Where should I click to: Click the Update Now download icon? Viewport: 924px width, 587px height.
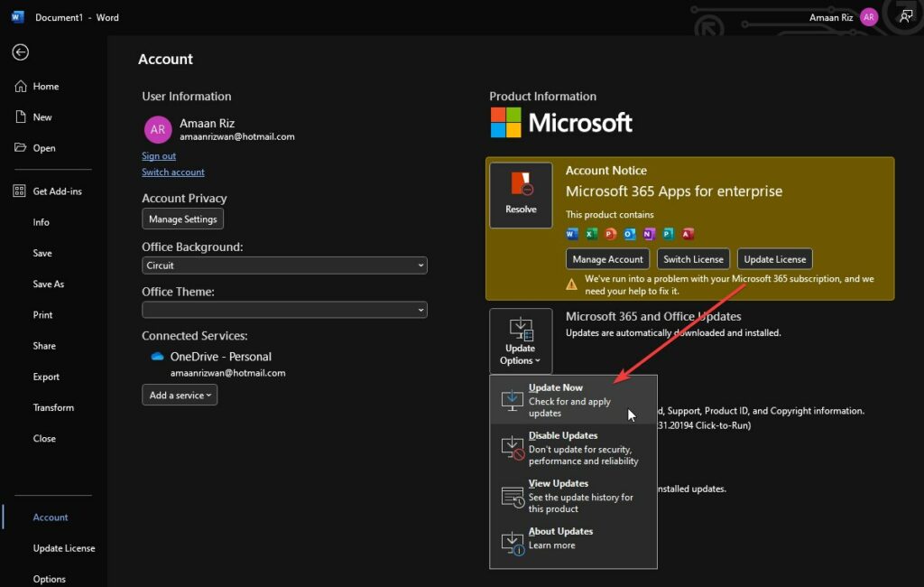point(513,400)
